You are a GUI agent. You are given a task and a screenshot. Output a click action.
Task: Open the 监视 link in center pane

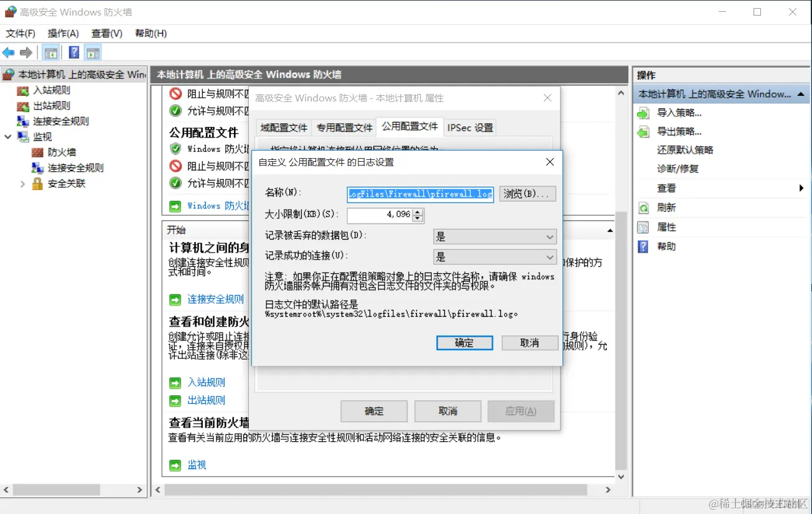click(197, 465)
